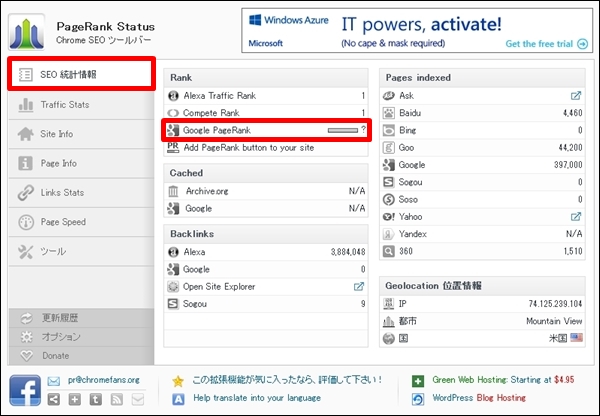Viewport: 600px width, 416px height.
Task: Open the ツール tab
Action: 81,251
